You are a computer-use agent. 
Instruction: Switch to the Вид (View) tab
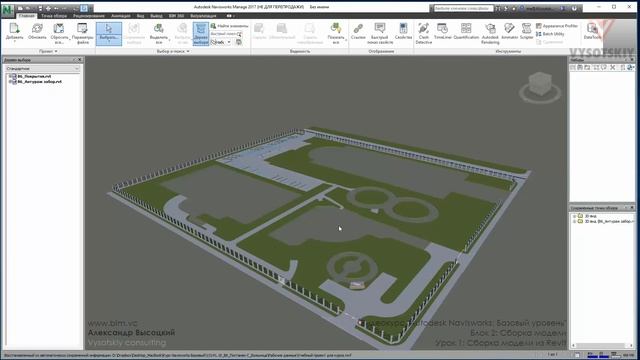pyautogui.click(x=140, y=16)
